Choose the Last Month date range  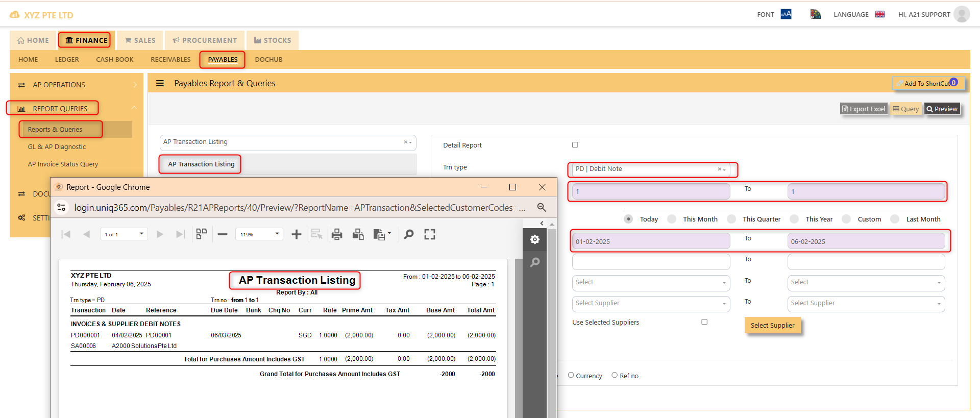point(895,219)
